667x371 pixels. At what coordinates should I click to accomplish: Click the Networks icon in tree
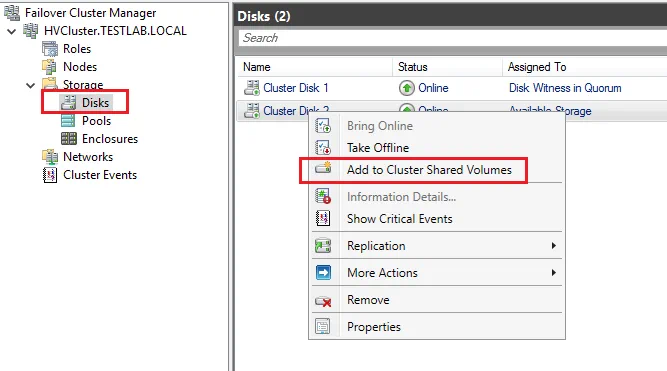(x=50, y=157)
